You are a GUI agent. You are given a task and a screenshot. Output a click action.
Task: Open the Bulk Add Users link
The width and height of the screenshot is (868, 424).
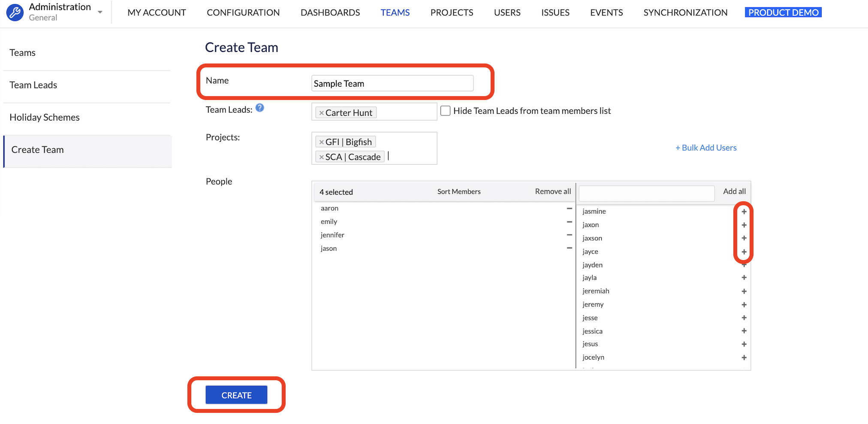(x=706, y=147)
